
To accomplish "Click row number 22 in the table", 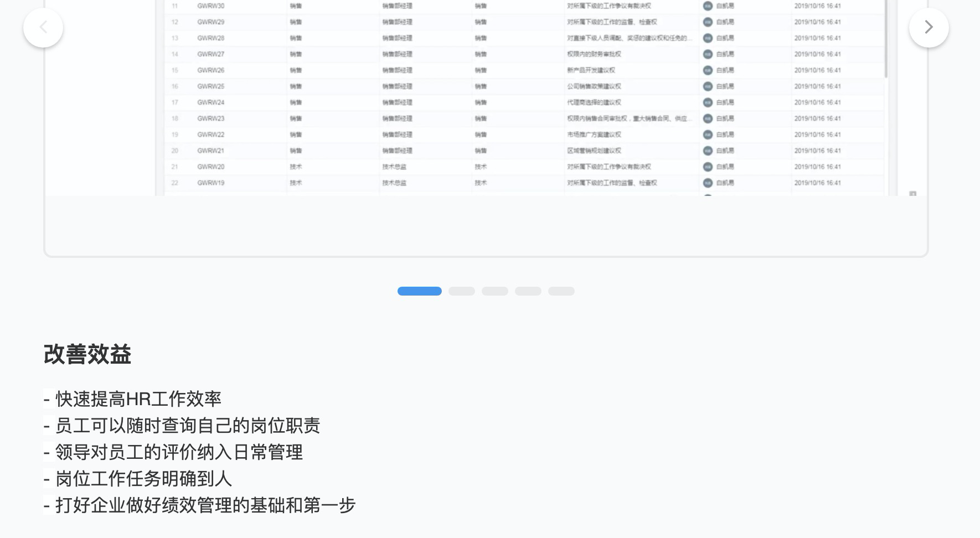I will pos(175,183).
